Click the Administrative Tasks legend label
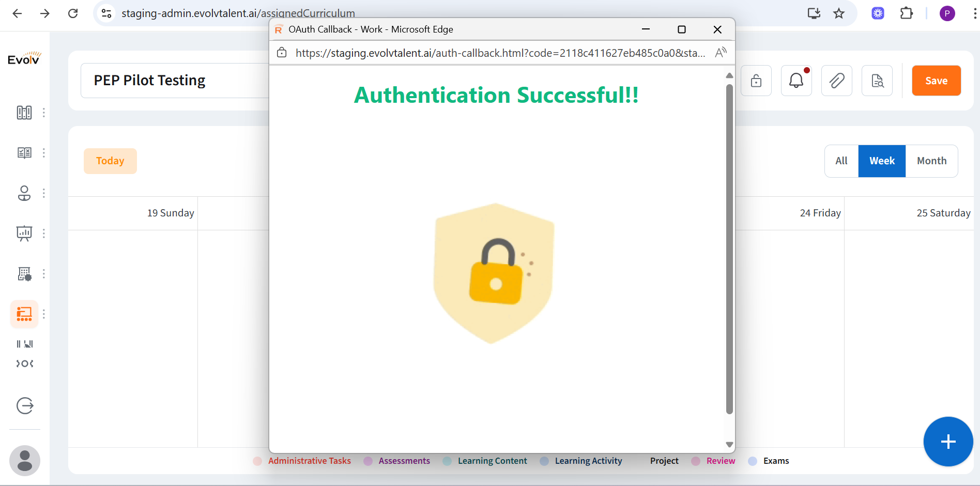Viewport: 980px width, 486px height. point(310,461)
